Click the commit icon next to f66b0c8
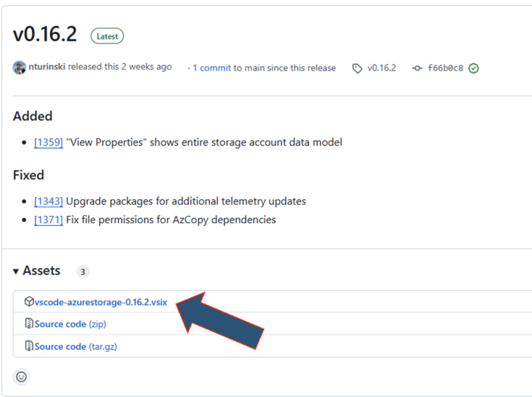The width and height of the screenshot is (532, 397). [417, 69]
